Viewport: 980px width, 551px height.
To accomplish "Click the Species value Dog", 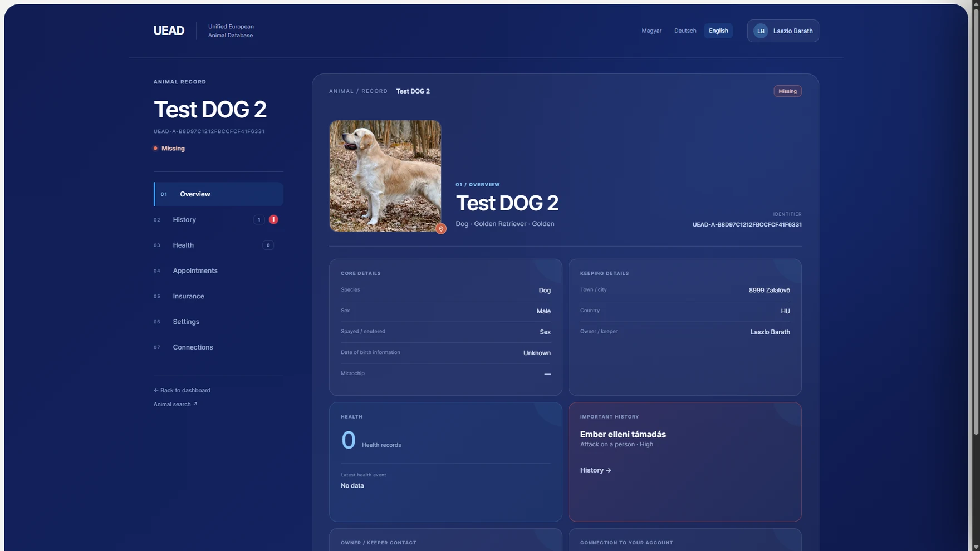I will 545,291.
